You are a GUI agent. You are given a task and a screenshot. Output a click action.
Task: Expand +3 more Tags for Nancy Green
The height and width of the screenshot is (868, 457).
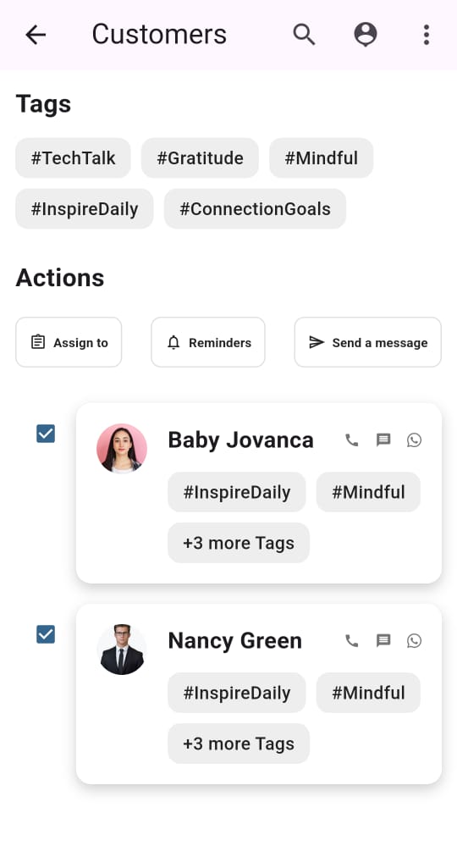(x=239, y=744)
